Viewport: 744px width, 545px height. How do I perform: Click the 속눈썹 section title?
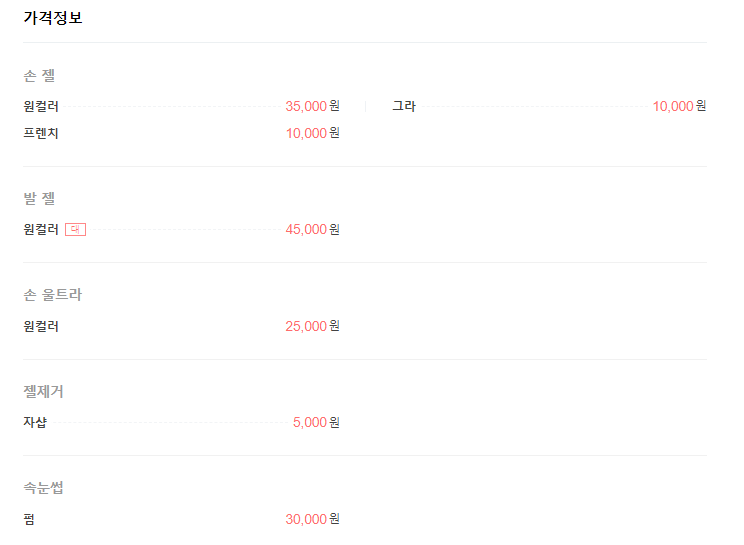[43, 488]
